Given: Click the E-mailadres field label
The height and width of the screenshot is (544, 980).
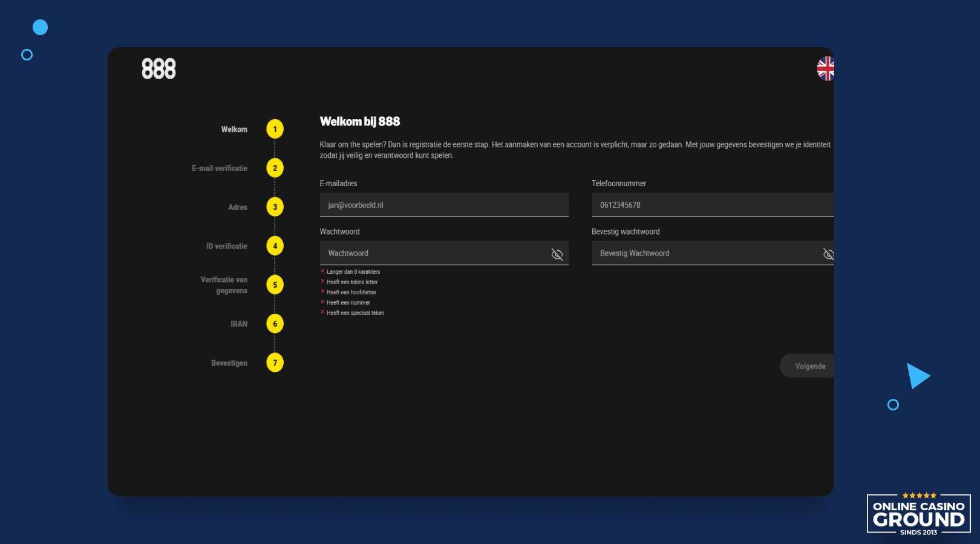Looking at the screenshot, I should (x=338, y=183).
